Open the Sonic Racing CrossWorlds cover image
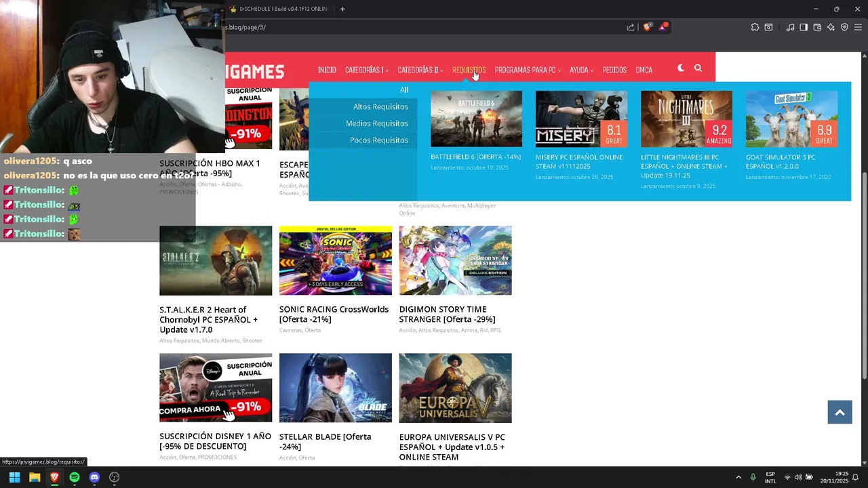The width and height of the screenshot is (868, 488). click(x=336, y=261)
